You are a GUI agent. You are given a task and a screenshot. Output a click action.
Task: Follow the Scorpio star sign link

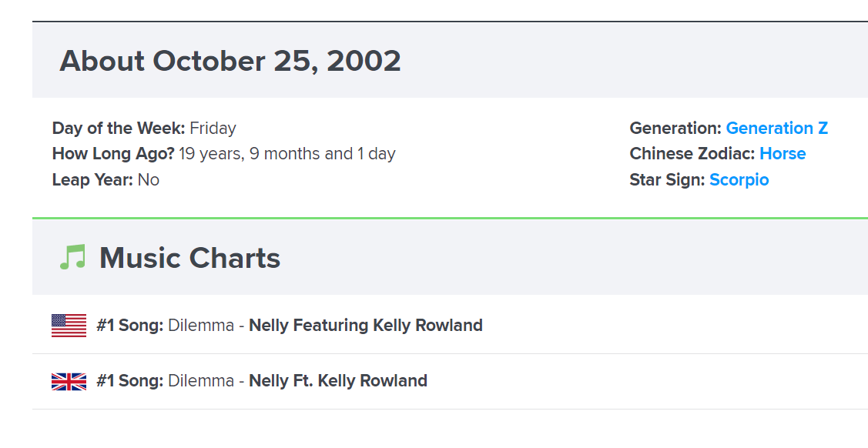(739, 180)
